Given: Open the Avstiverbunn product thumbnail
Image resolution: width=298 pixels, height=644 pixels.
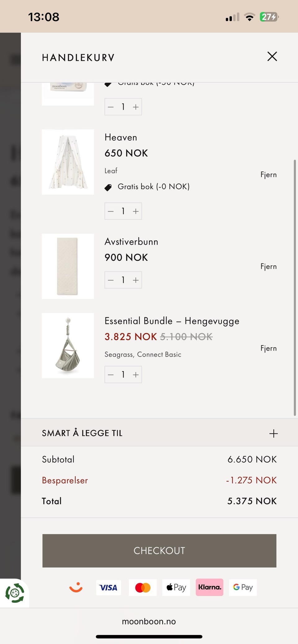Looking at the screenshot, I should (68, 266).
